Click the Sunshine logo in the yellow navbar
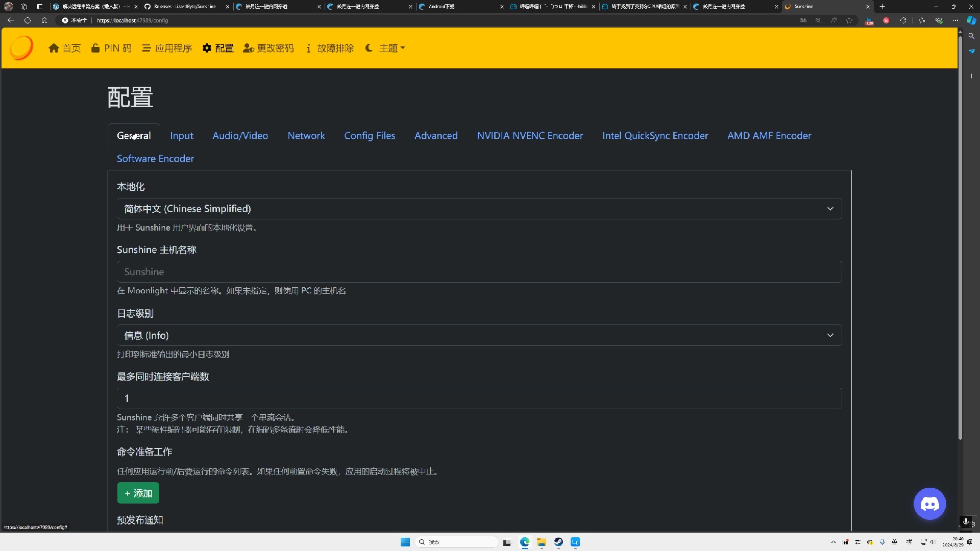 (21, 48)
